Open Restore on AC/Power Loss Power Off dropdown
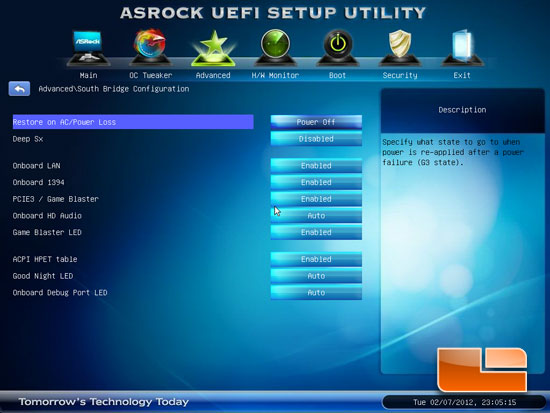 316,122
